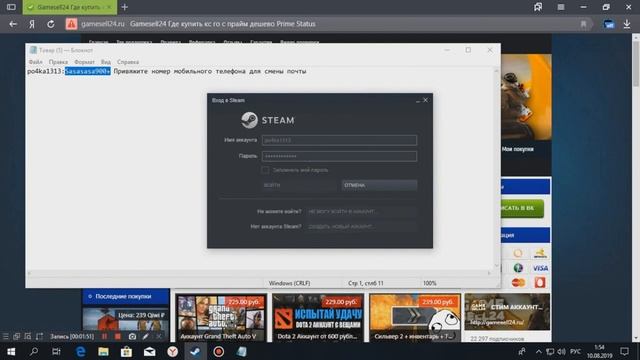
Task: Open Mail app from taskbar
Action: (149, 351)
